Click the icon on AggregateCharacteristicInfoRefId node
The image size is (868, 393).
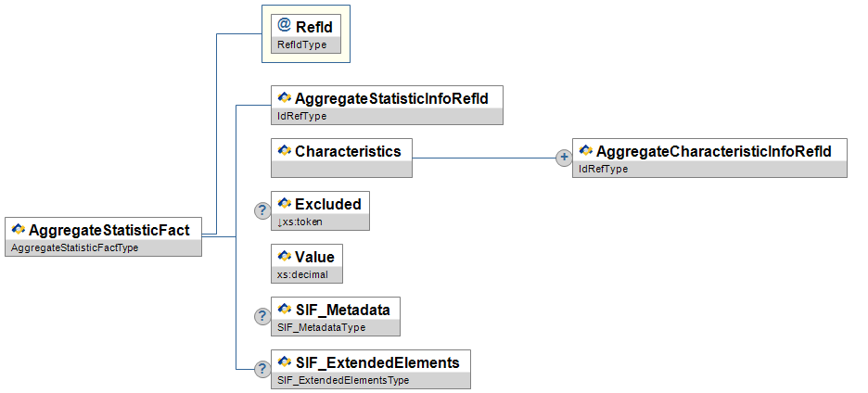click(585, 150)
